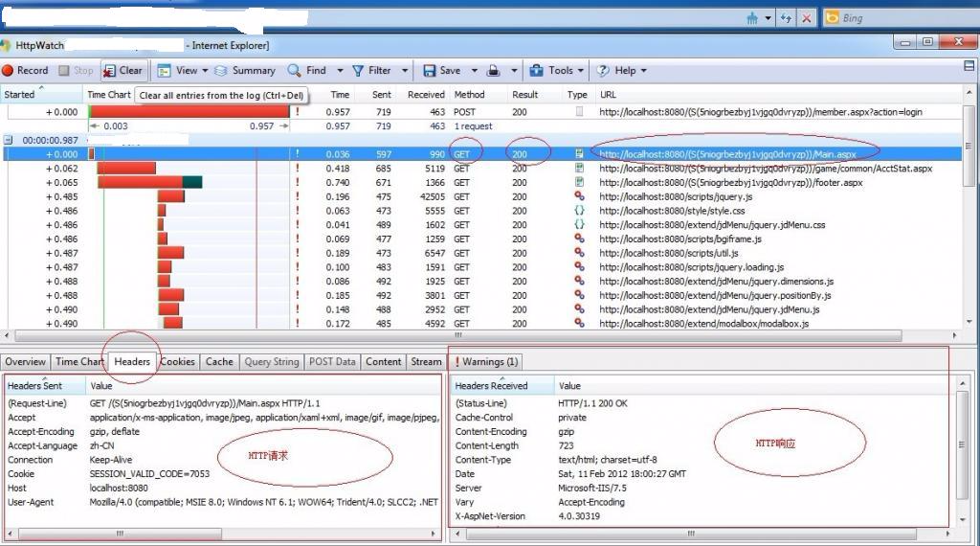Select the AcctStat.aspx request row
This screenshot has height=546, width=980.
pos(481,169)
